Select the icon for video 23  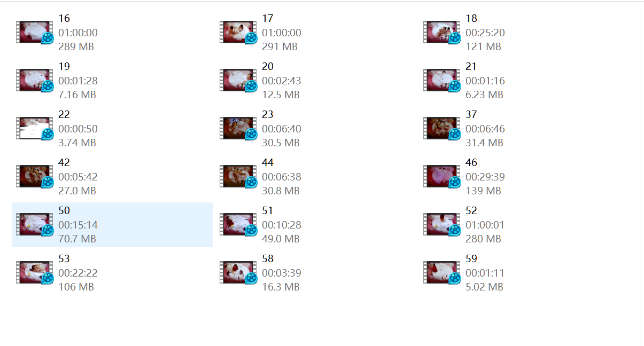(239, 129)
